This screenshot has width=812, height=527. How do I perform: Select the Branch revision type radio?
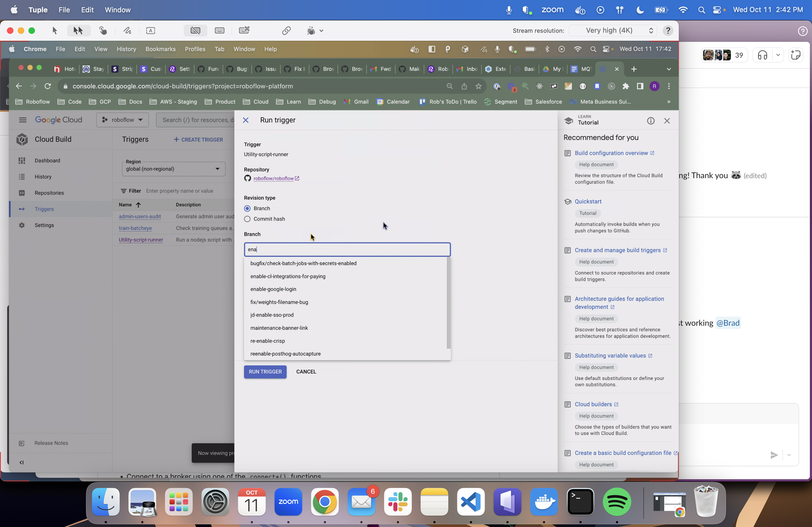[x=247, y=208]
